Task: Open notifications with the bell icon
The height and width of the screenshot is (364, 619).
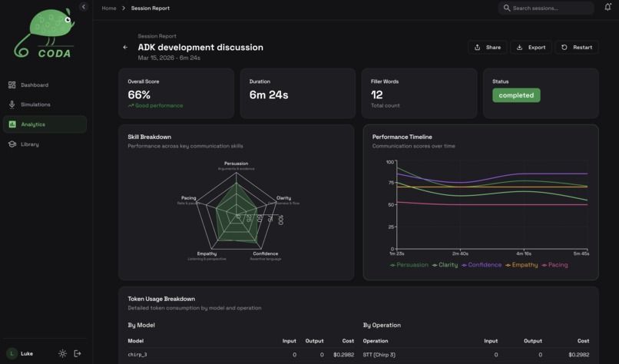Action: click(x=607, y=7)
